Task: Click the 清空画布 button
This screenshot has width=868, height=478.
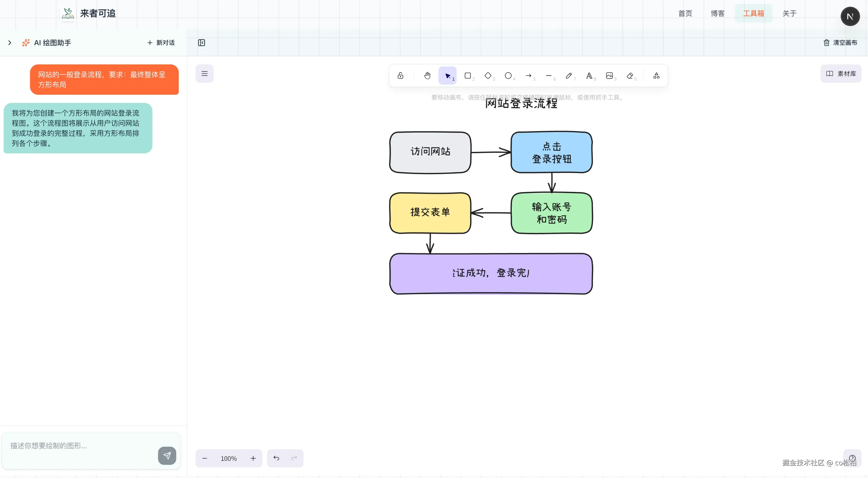Action: tap(840, 43)
